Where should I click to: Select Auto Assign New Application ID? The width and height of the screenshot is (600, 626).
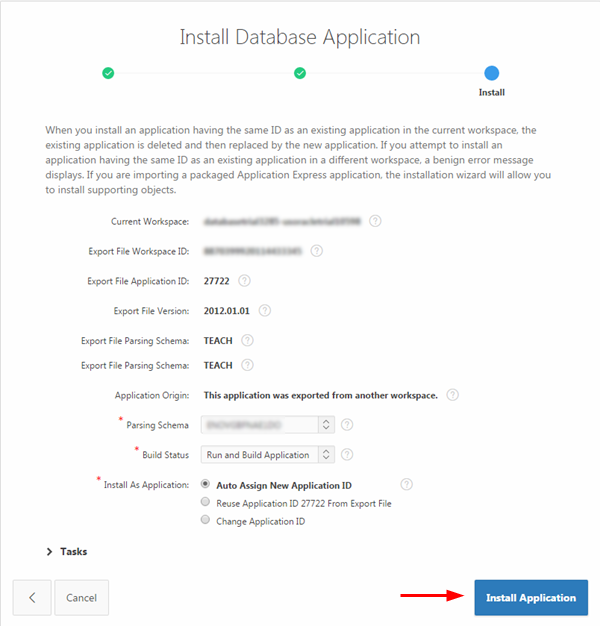[205, 484]
